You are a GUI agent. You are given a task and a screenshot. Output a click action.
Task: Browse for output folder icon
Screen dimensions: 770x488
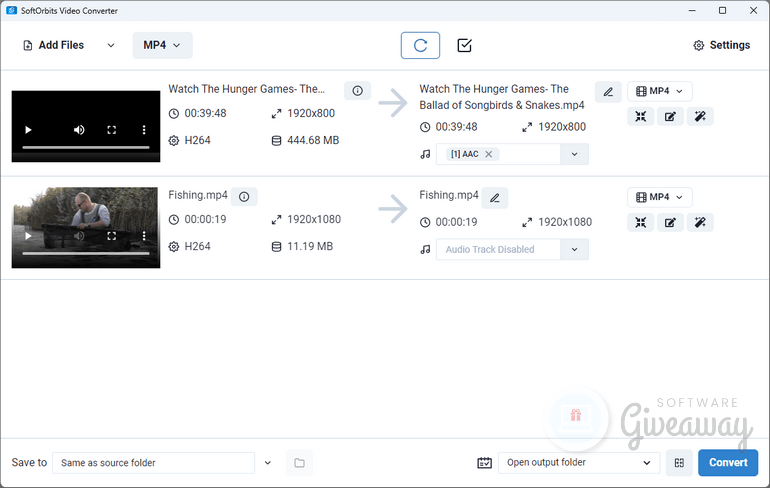coord(300,463)
